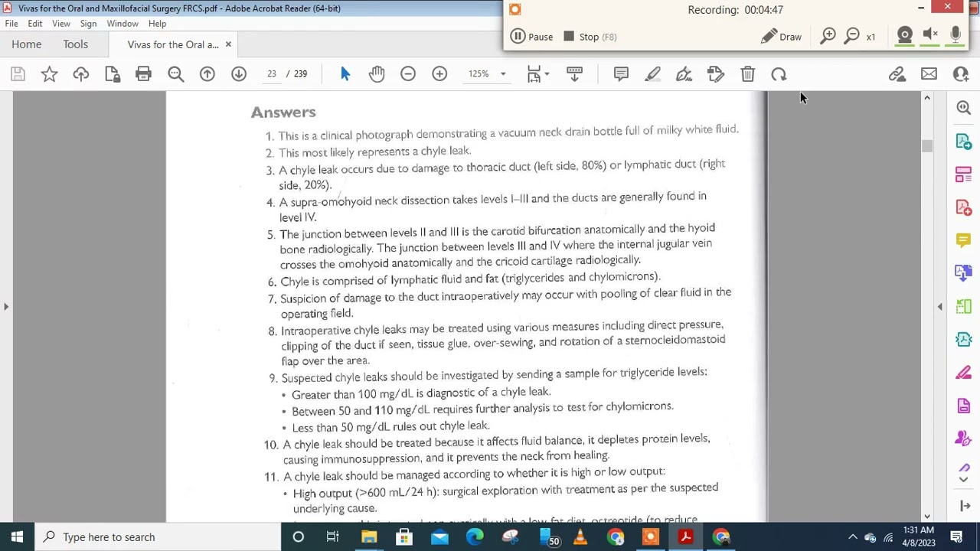Viewport: 980px width, 551px height.
Task: Open the find text magnifier tool
Action: [175, 74]
